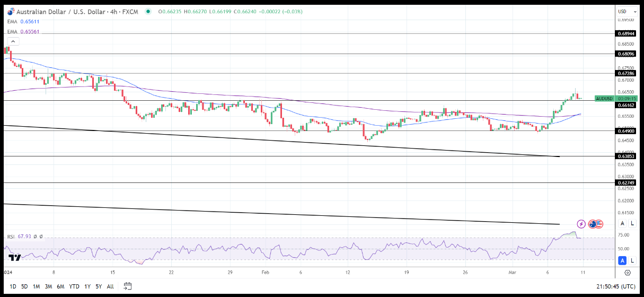Click the 75.00 RSI axis value
The height and width of the screenshot is (297, 644).
[x=623, y=235]
